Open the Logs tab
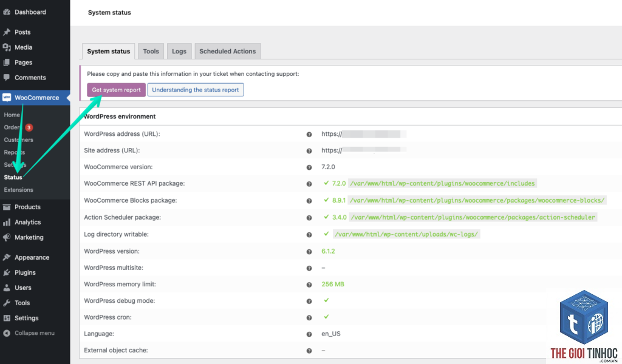Viewport: 622px width, 364px height. coord(179,52)
